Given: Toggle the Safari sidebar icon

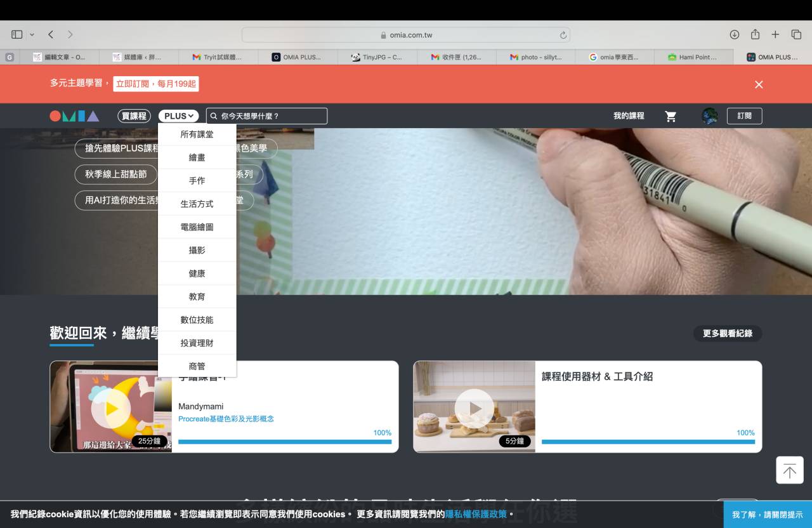Looking at the screenshot, I should tap(17, 34).
